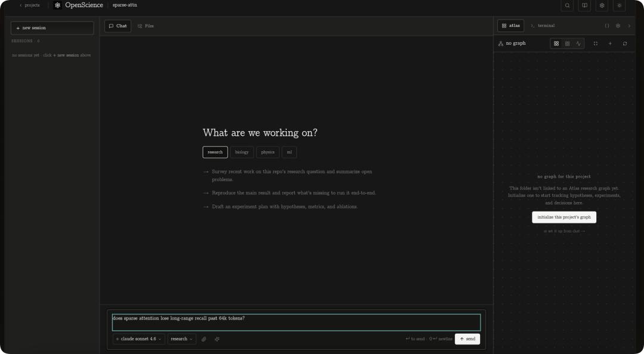Screen dimensions: 644x354
Task: Click the 'no sessions yet' message
Action: coord(51,55)
